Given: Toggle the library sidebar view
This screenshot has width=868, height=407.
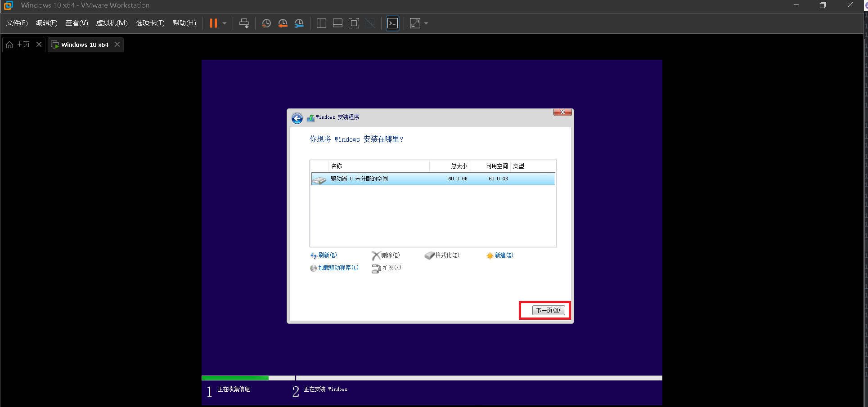Looking at the screenshot, I should click(321, 23).
